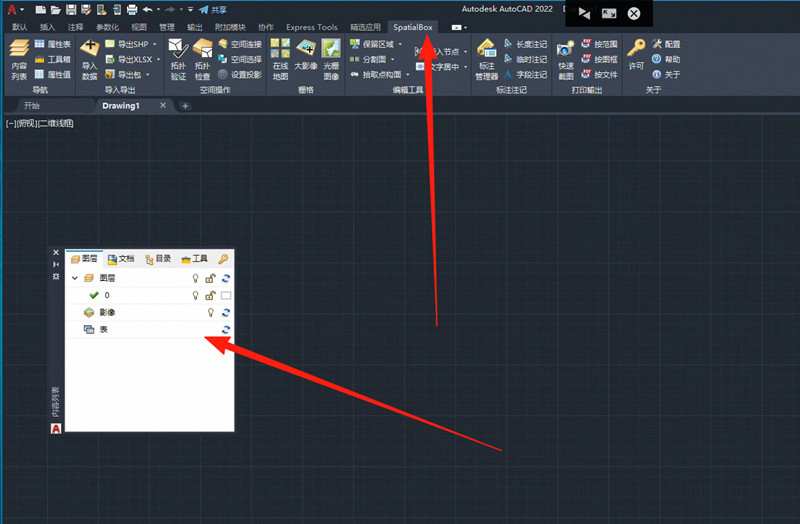Open the 导出SHP dropdown arrow
Viewport: 800px width, 524px height.
pyautogui.click(x=155, y=44)
